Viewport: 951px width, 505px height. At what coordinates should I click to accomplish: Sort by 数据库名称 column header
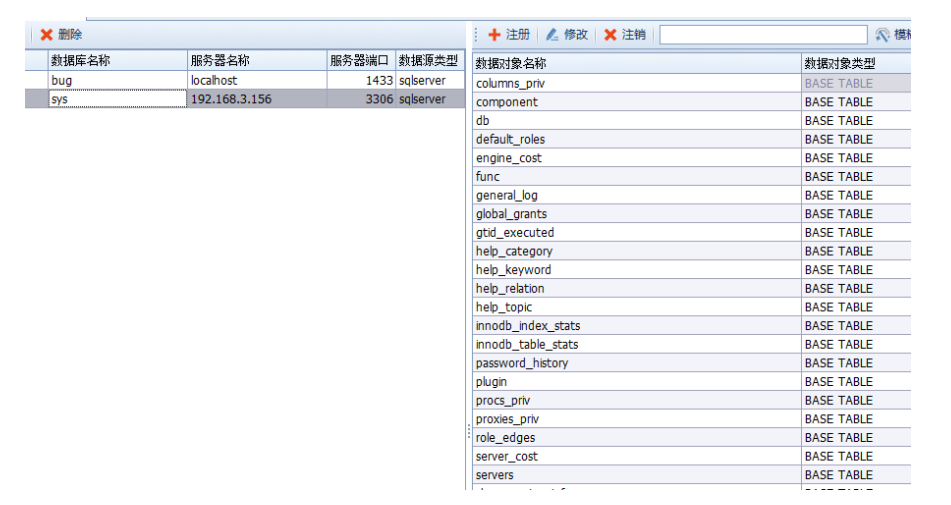(x=117, y=61)
